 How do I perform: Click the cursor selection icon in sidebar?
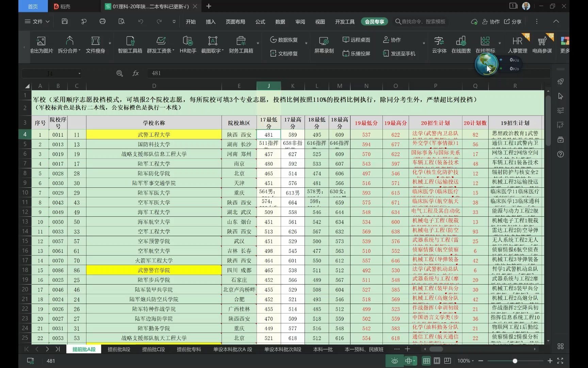561,96
